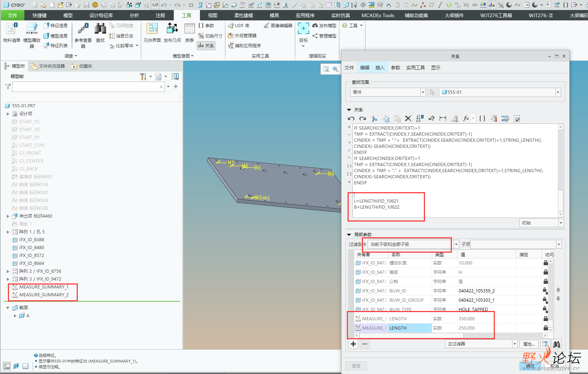Switch to the 柔性建模 ribbon tab
The height and width of the screenshot is (374, 588).
pyautogui.click(x=244, y=15)
